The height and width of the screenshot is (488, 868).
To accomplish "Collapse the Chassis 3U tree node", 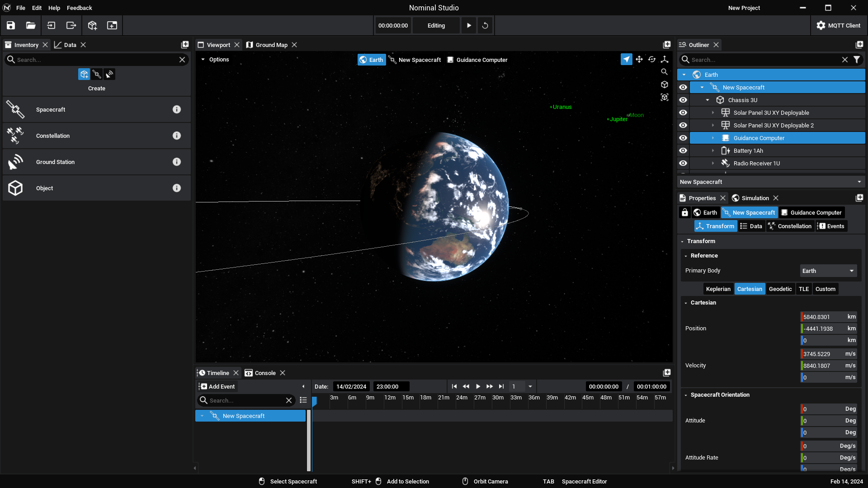I will 708,100.
